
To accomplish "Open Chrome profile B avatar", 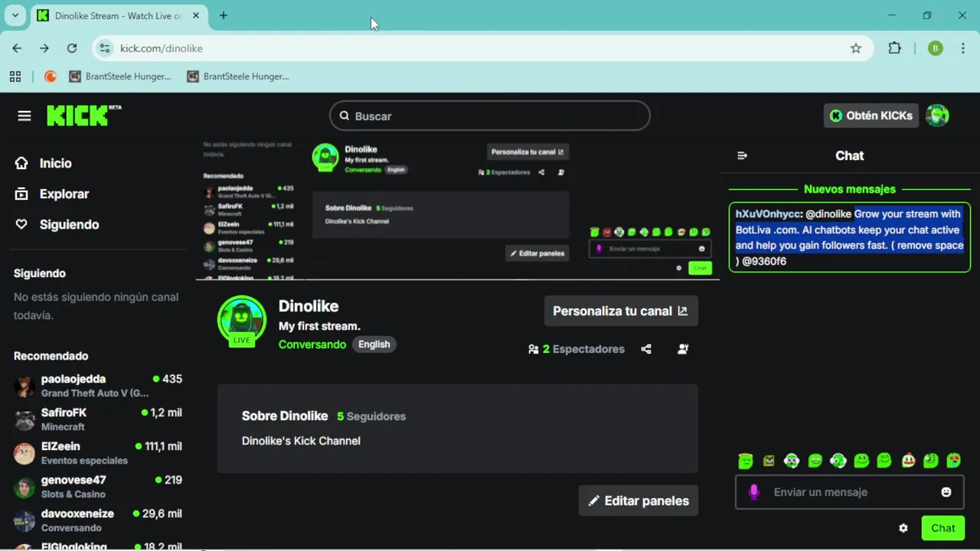I will [x=936, y=48].
